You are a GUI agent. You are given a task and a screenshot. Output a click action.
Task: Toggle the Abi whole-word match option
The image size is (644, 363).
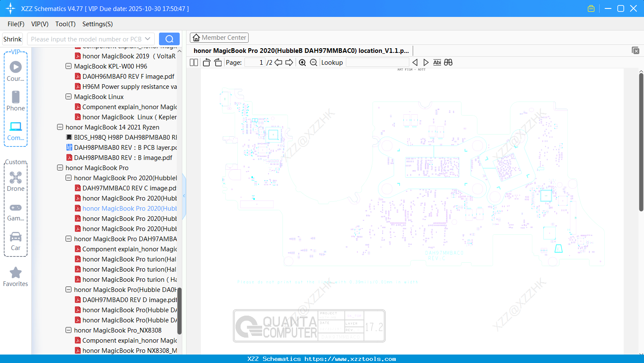click(437, 62)
